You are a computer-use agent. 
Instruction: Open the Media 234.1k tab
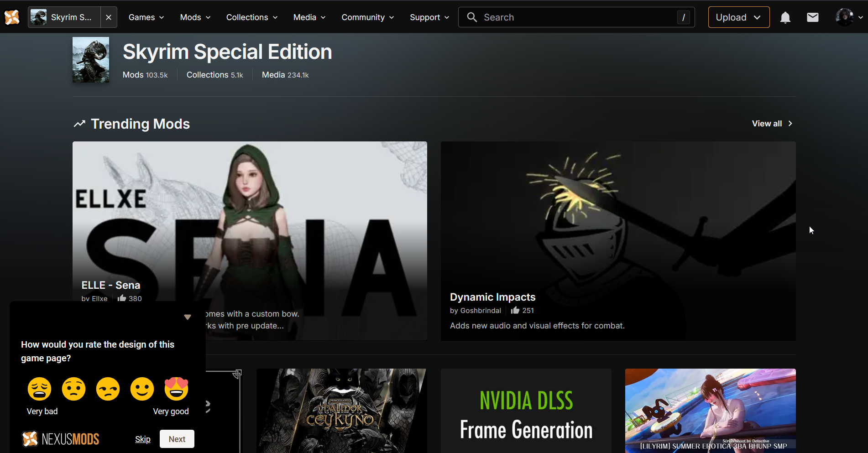(x=285, y=75)
